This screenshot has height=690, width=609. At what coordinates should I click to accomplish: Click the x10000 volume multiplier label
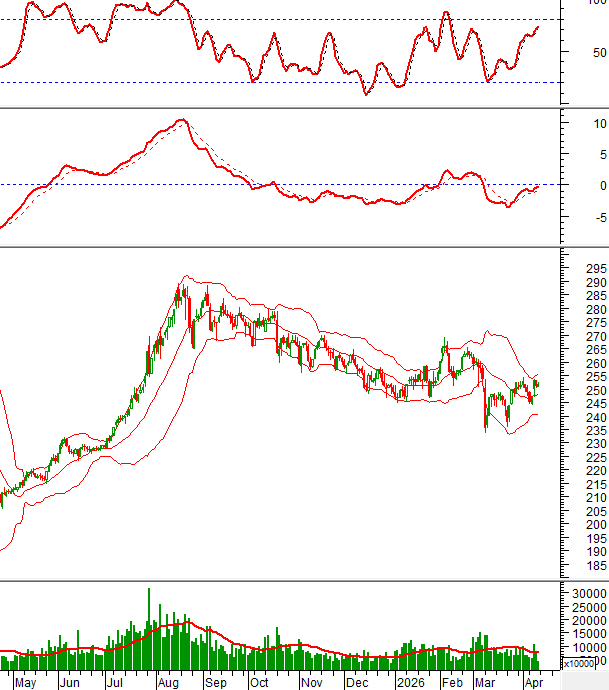580,663
